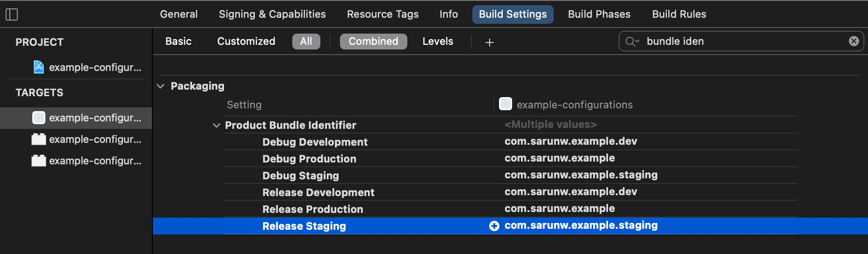Select the third target's bundle icon

[x=39, y=161]
